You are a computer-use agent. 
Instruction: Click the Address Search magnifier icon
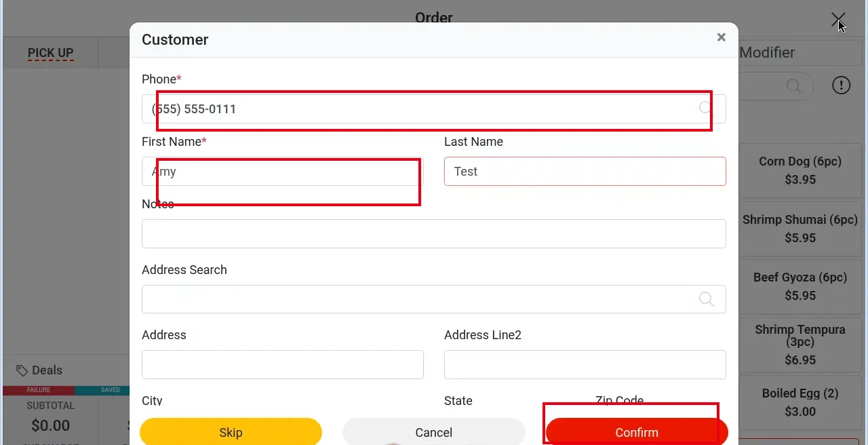click(707, 299)
